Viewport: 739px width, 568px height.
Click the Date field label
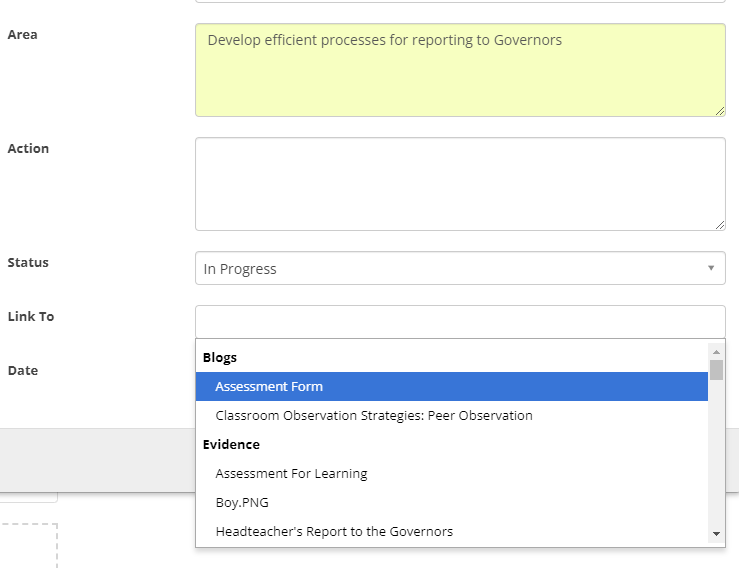point(22,370)
